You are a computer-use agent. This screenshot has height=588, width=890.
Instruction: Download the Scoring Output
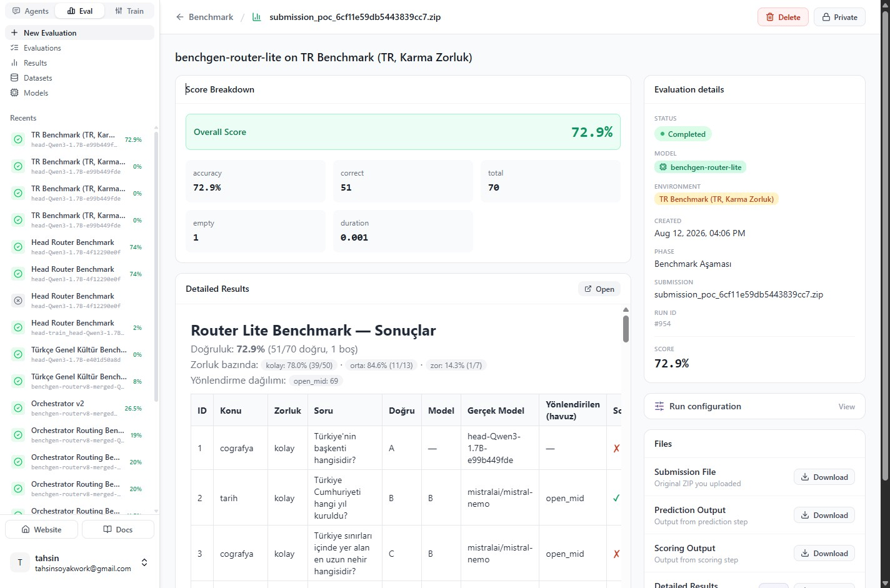[x=824, y=553]
